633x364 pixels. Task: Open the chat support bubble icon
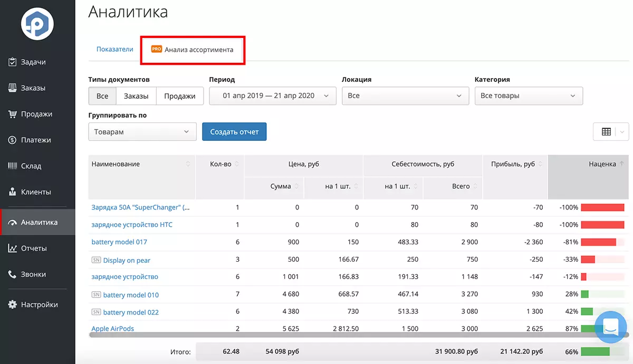coord(610,328)
